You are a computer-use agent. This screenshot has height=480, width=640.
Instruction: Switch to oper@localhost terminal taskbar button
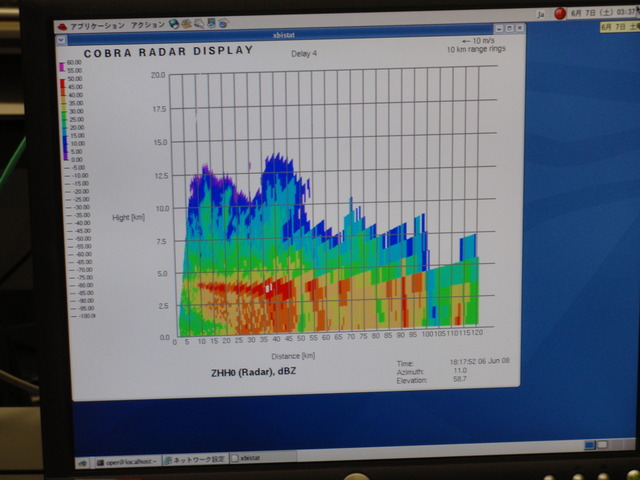128,462
